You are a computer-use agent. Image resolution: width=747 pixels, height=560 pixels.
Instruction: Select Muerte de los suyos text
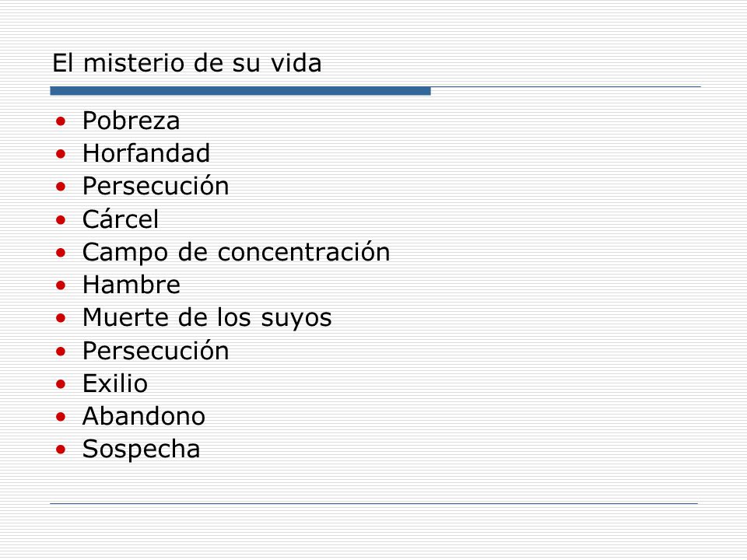click(x=207, y=317)
